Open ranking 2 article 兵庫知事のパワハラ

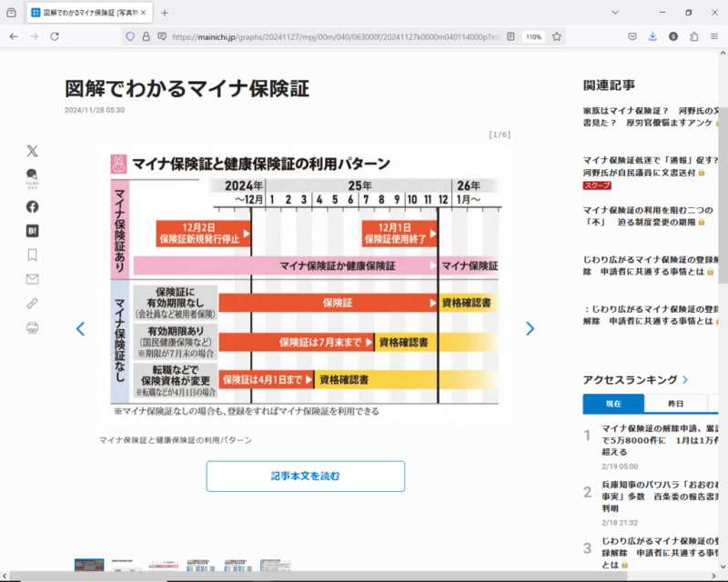pos(661,497)
